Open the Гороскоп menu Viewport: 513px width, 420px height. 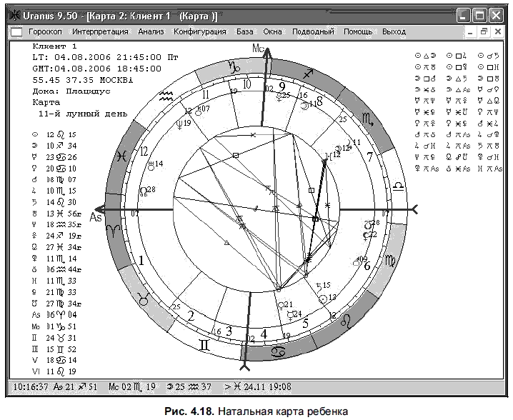click(45, 31)
